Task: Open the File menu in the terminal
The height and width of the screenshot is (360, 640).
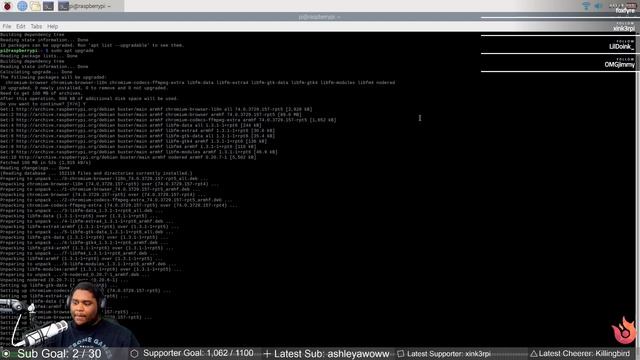Action: [7, 27]
